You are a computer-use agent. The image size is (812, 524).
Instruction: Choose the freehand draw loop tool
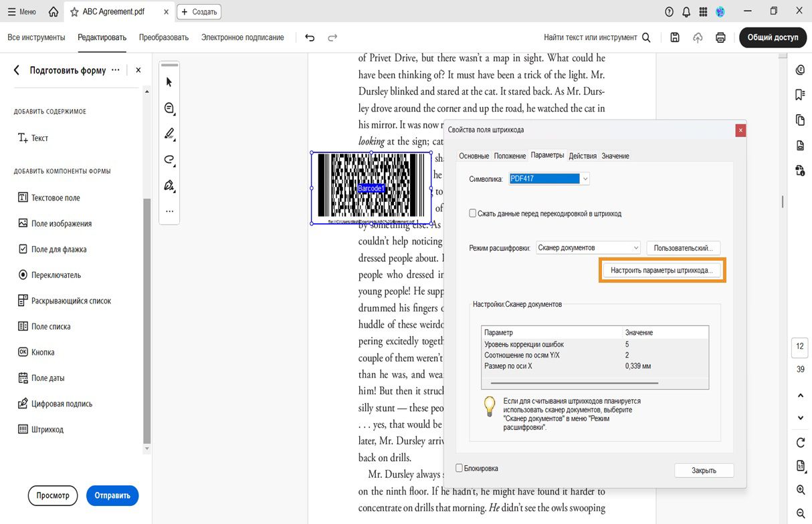(169, 160)
